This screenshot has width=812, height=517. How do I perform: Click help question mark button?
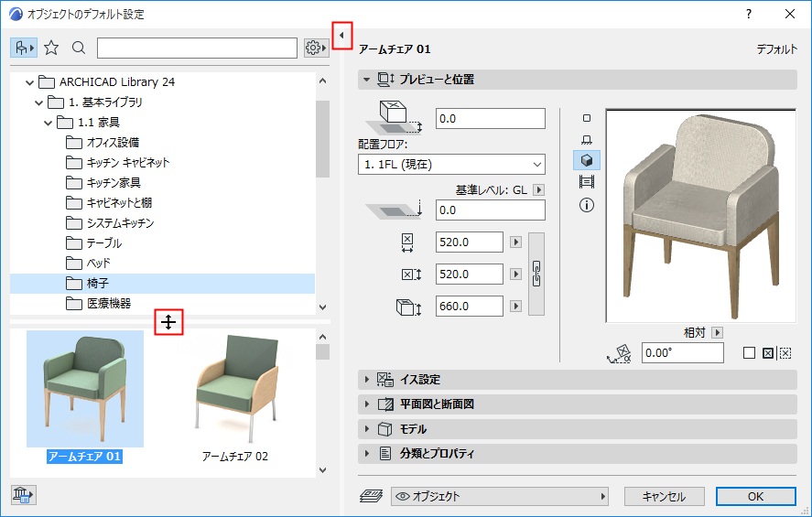pyautogui.click(x=749, y=14)
